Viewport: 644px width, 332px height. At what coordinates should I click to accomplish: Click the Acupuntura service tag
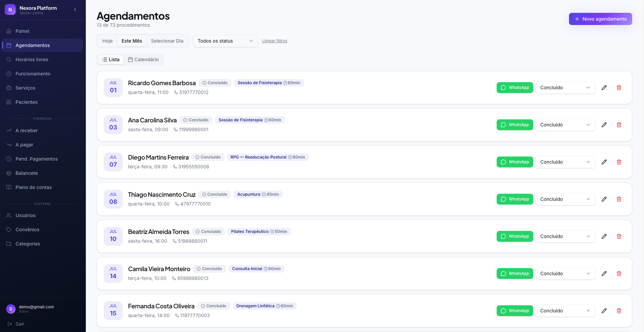tap(258, 194)
